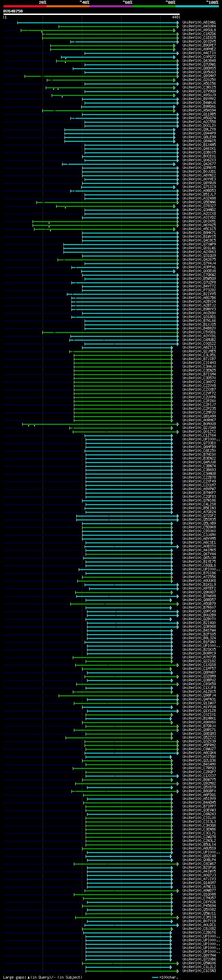Select hit label UniRef100_Q944P9

point(199,133)
